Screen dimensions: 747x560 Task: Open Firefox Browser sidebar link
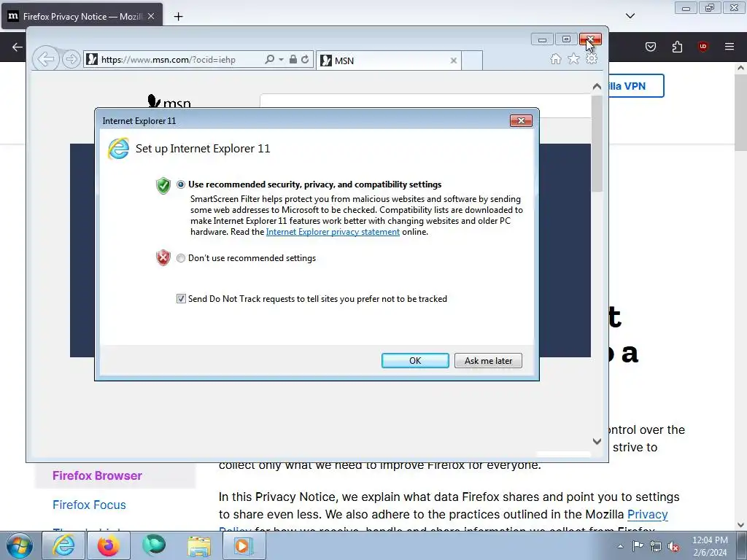97,475
